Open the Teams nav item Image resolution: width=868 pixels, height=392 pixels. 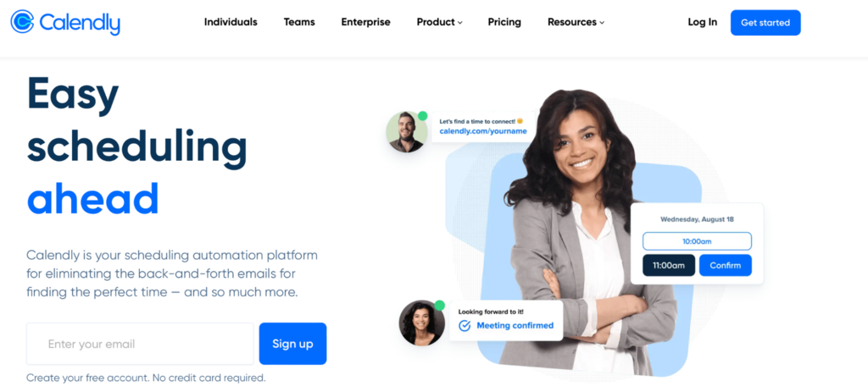point(299,22)
